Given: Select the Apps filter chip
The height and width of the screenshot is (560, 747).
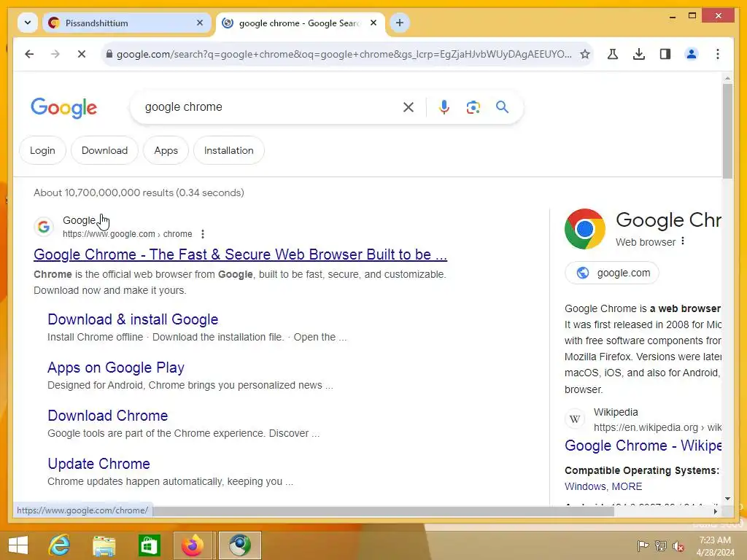Looking at the screenshot, I should (x=166, y=150).
